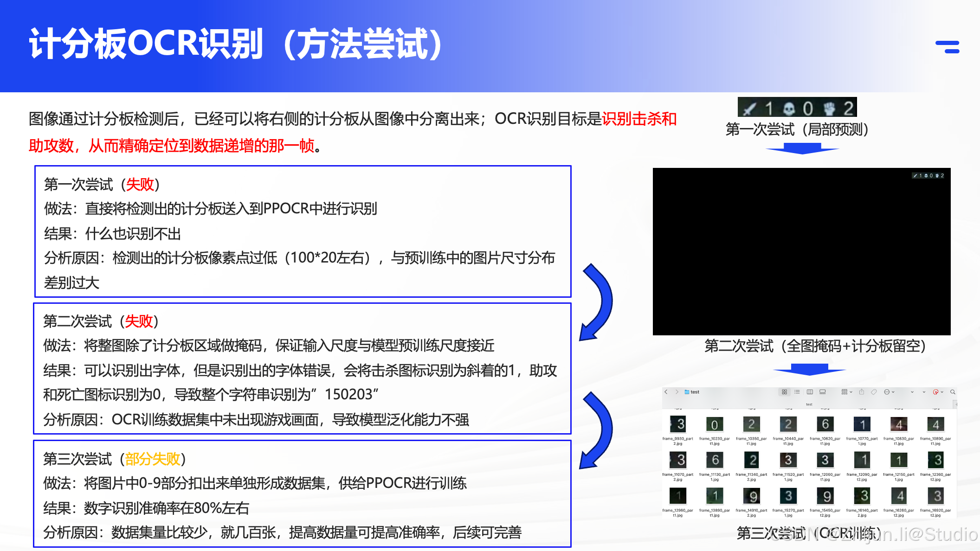Click the Finder back navigation arrow
This screenshot has height=551, width=980.
pos(666,392)
